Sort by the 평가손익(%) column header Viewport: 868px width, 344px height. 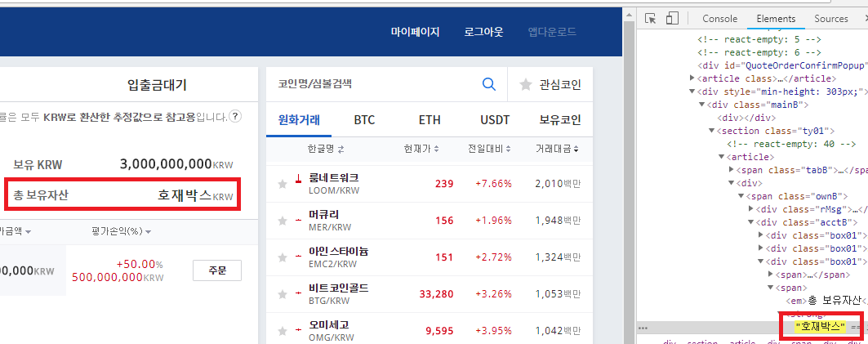click(124, 231)
